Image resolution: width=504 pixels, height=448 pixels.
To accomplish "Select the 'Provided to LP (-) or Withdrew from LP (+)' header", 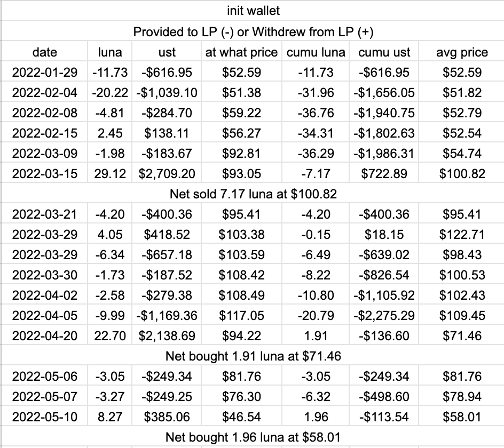I will 253,32.
